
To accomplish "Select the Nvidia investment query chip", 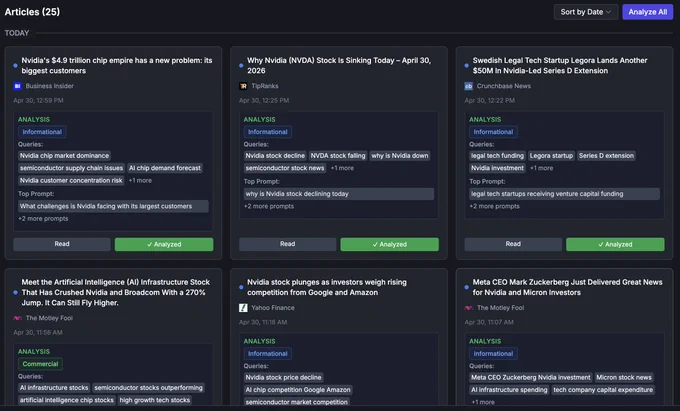I will point(497,168).
